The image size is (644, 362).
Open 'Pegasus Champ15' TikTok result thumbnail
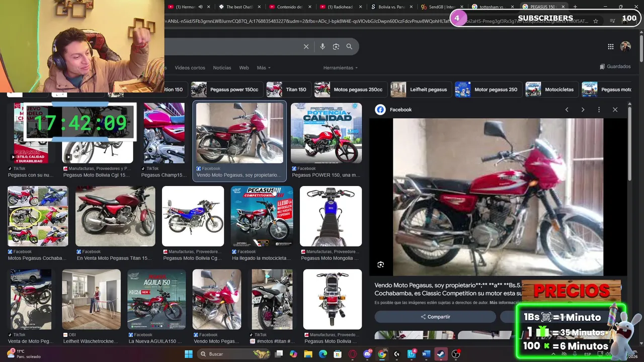[x=164, y=133]
